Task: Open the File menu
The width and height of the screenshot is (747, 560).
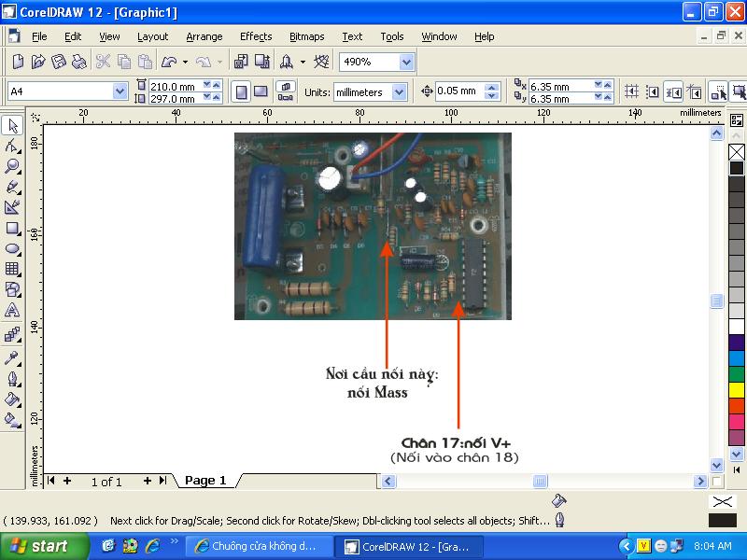Action: 39,36
